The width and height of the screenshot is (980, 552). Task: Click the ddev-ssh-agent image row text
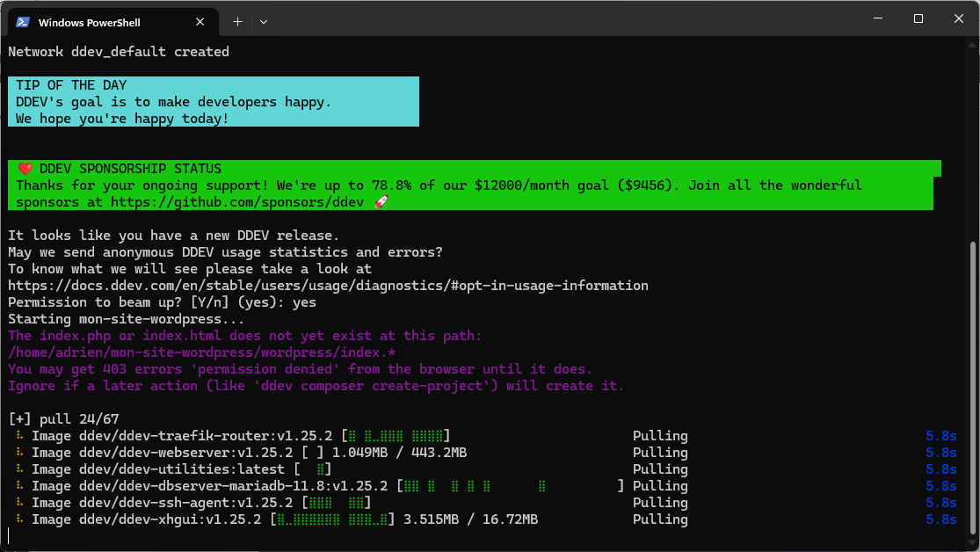[162, 503]
